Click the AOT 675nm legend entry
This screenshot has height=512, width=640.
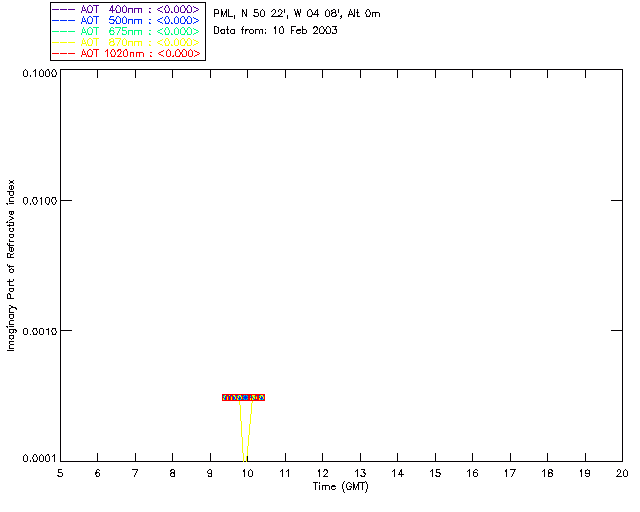coord(126,31)
